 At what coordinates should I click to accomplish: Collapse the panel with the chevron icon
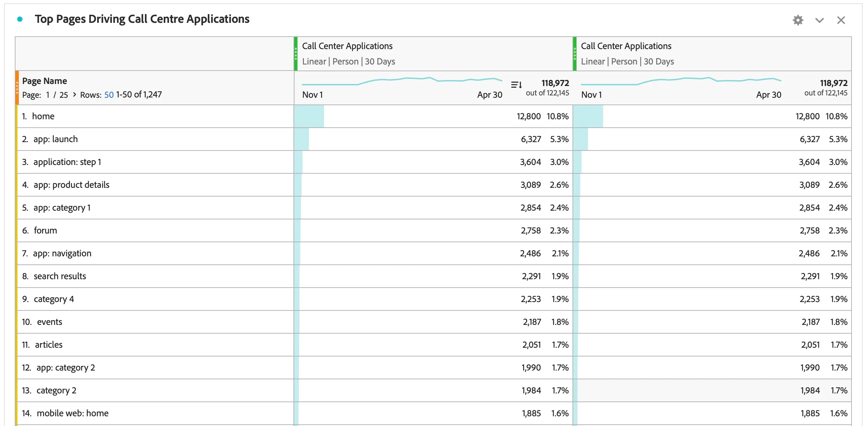click(x=819, y=20)
